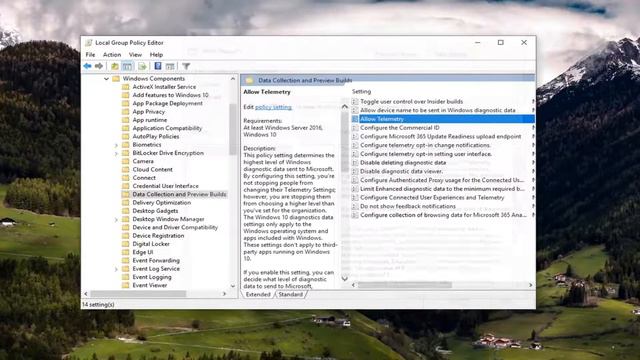Image resolution: width=640 pixels, height=360 pixels.
Task: Click the Up one level folder icon
Action: coord(115,66)
